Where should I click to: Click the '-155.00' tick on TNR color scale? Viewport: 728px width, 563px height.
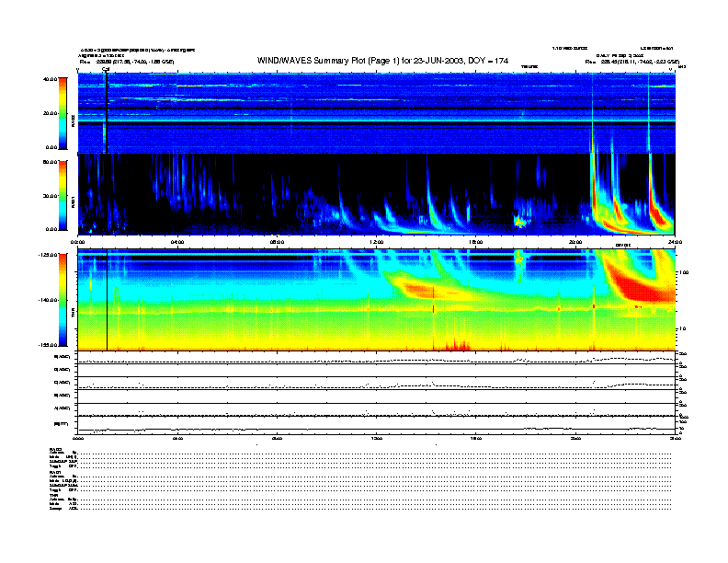48,345
